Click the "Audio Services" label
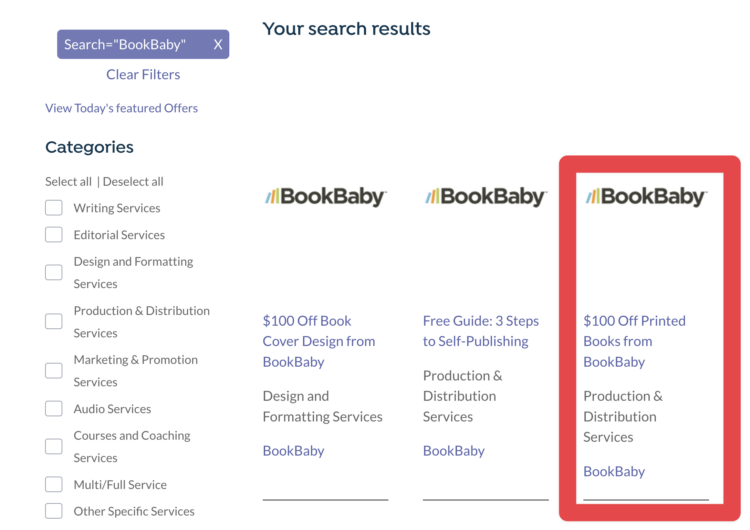The width and height of the screenshot is (750, 530). [112, 409]
